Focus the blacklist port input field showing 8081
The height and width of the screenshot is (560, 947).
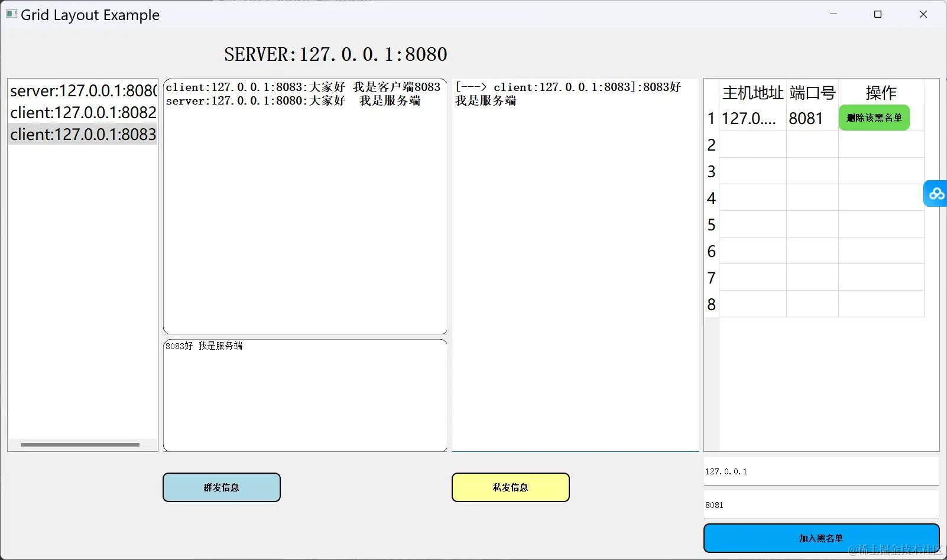(x=821, y=504)
